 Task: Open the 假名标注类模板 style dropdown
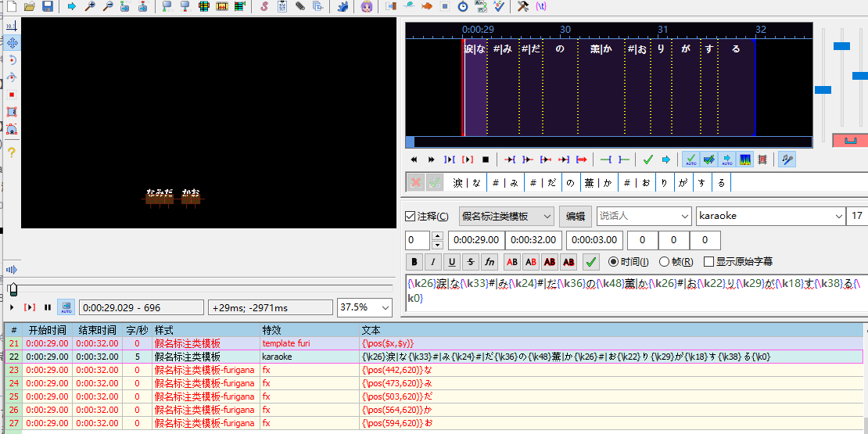point(506,217)
